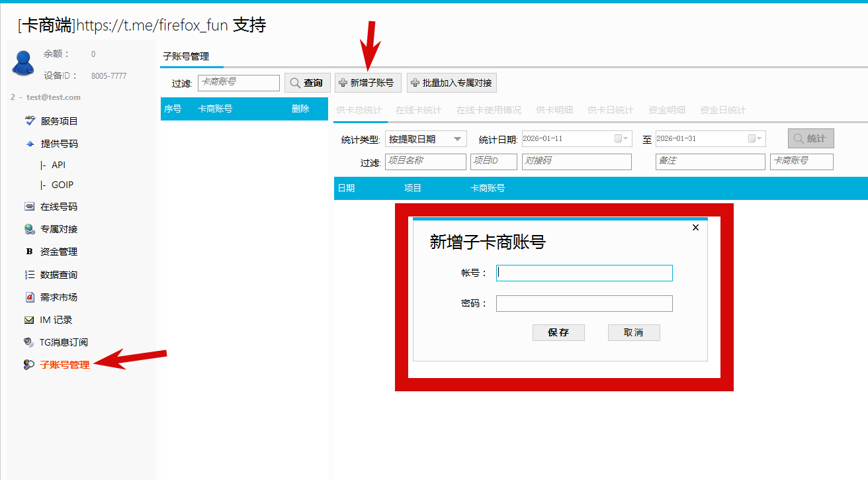
Task: Click the 资金管理 bold B icon
Action: click(x=29, y=252)
